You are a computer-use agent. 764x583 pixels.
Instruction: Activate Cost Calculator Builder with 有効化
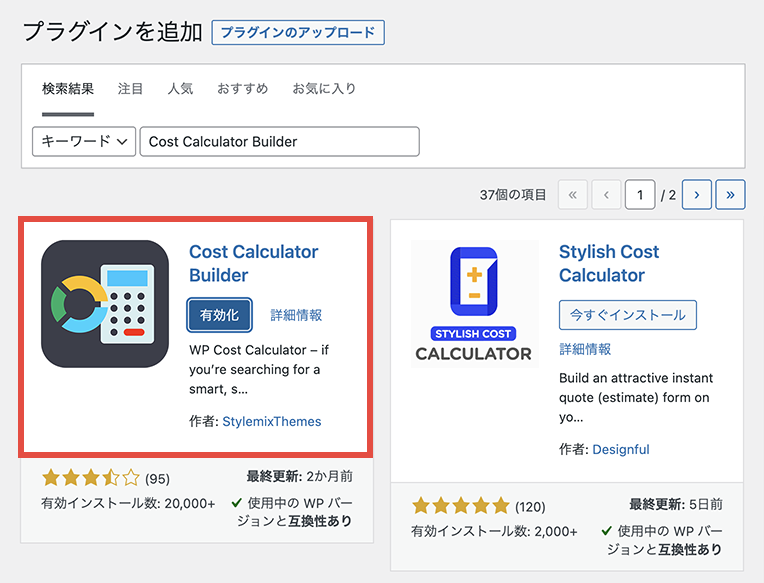click(219, 315)
